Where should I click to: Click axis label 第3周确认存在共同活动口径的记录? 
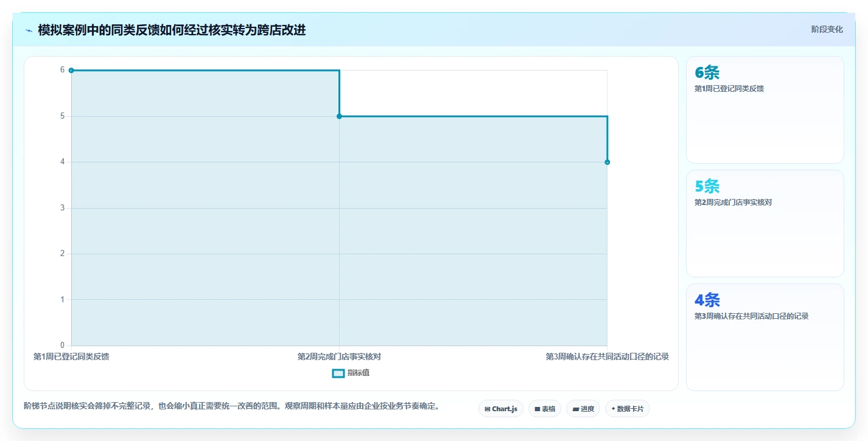(607, 356)
